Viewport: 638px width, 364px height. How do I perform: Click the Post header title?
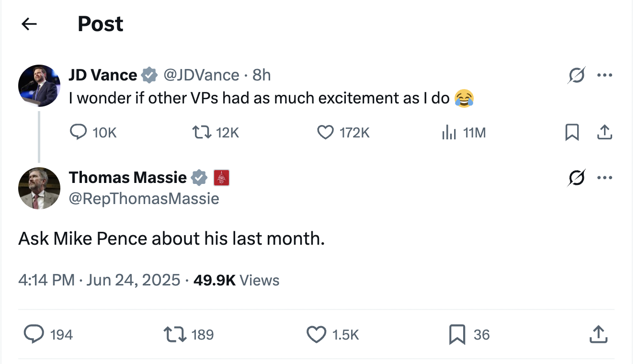coord(100,23)
